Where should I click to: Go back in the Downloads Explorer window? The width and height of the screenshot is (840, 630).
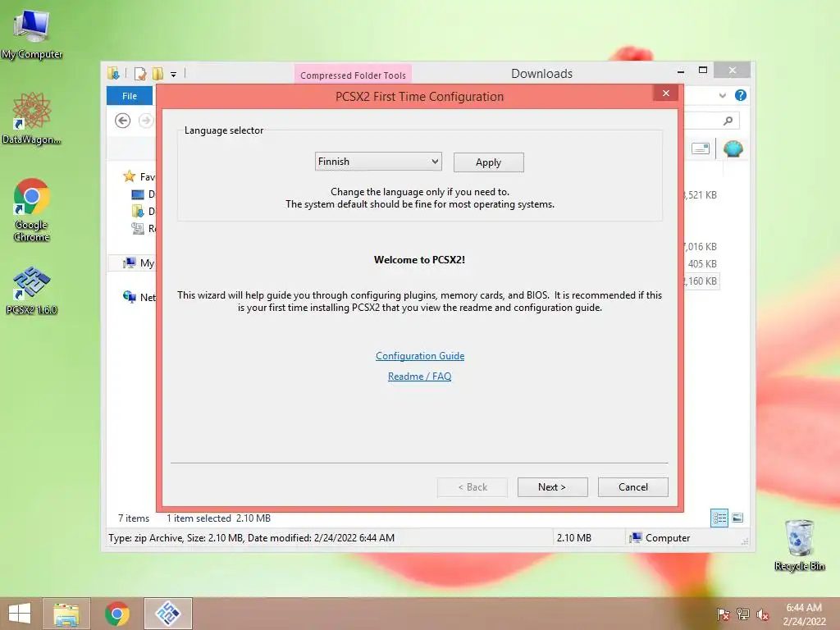123,121
